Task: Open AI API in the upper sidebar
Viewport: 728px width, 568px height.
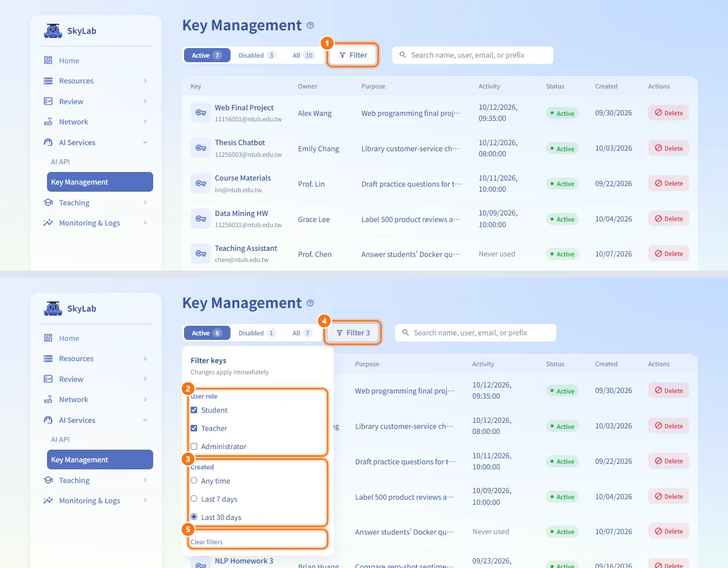Action: pos(60,162)
